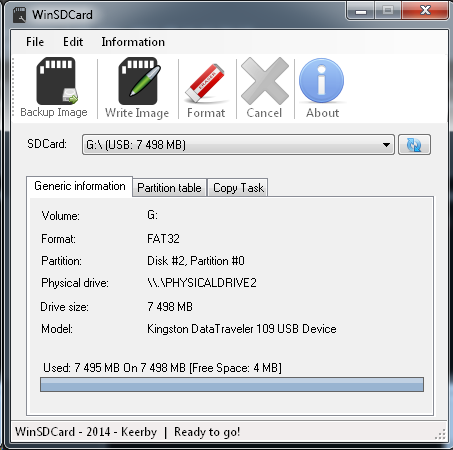Click the maximize window button
453x450 pixels.
(x=388, y=11)
